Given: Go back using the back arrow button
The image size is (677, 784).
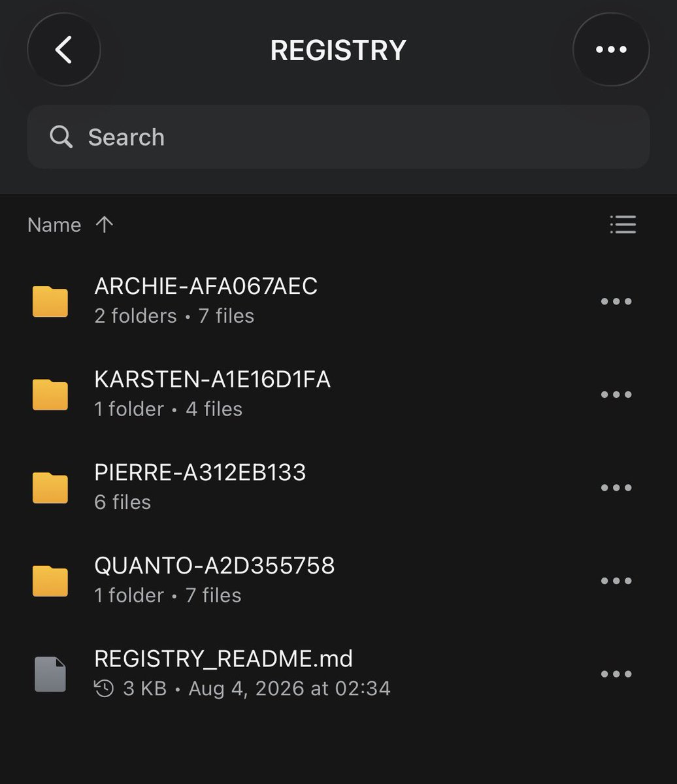Looking at the screenshot, I should (x=63, y=50).
